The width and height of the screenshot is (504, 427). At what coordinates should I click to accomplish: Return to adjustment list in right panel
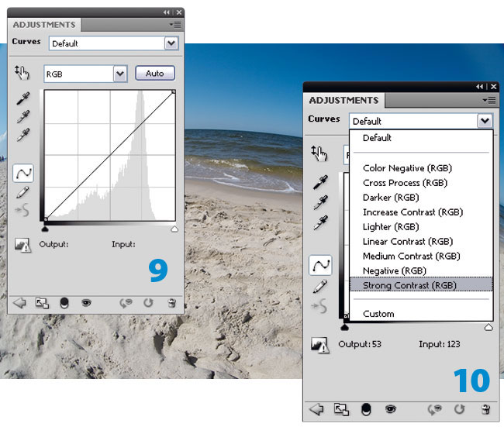click(316, 409)
